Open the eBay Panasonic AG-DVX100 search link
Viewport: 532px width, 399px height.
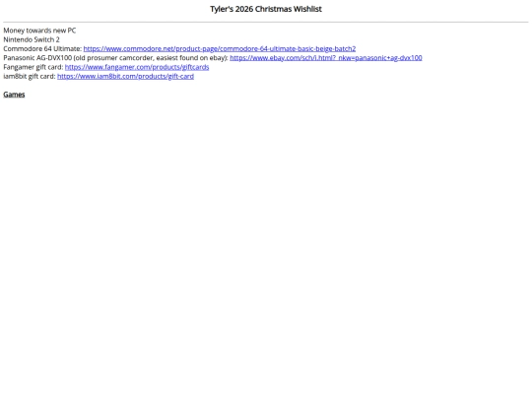326,58
